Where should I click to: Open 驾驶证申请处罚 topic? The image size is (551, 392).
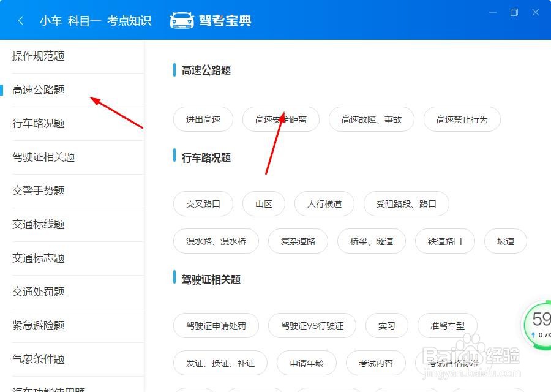click(x=216, y=326)
